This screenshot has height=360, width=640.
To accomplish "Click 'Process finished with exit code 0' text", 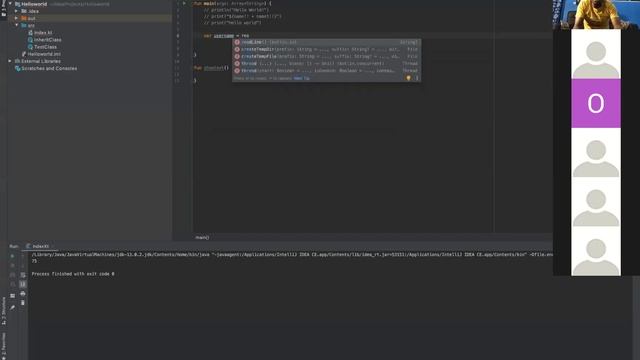I will click(73, 274).
